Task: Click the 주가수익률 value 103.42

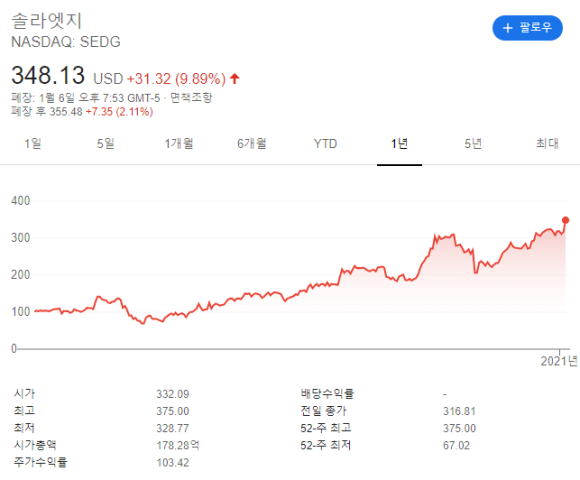Action: 173,463
